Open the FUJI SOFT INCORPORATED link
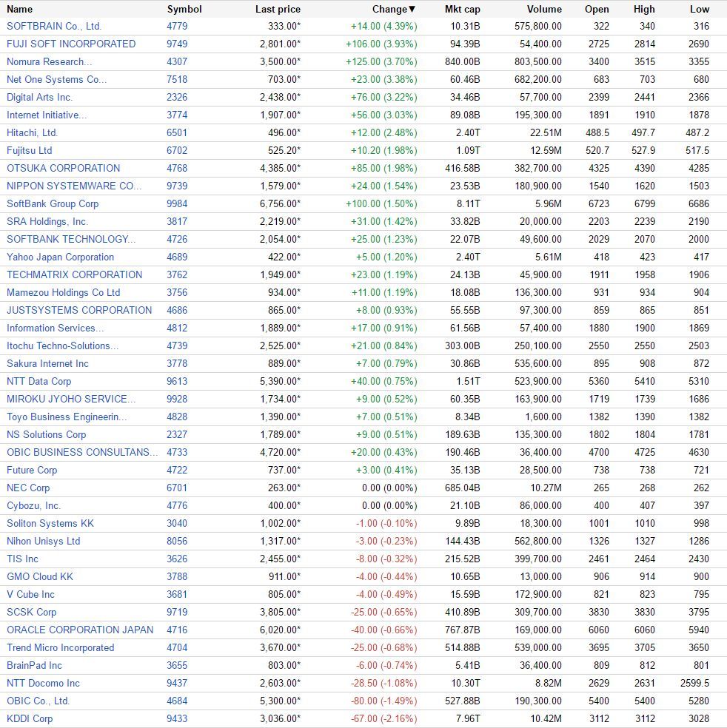This screenshot has width=727, height=728. pyautogui.click(x=71, y=44)
